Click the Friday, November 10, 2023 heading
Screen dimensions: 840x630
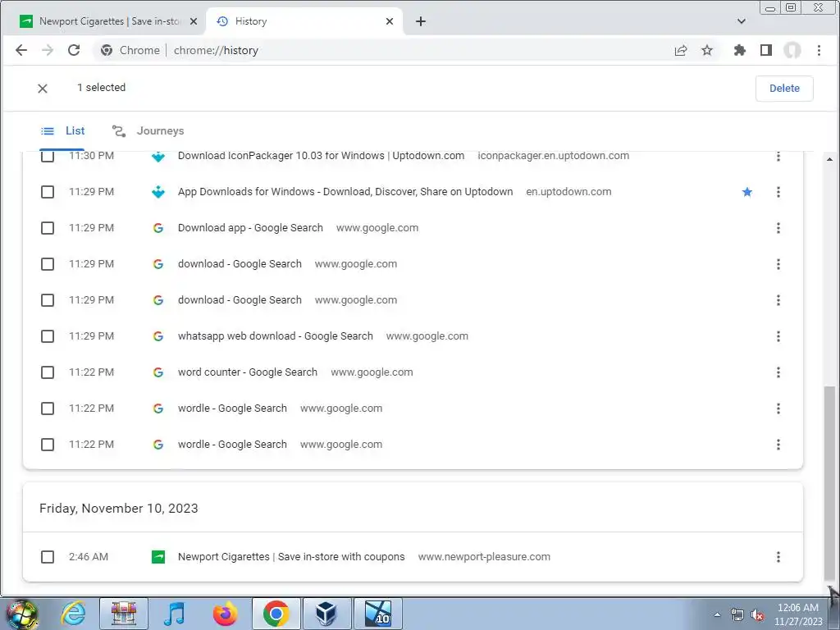tap(119, 509)
